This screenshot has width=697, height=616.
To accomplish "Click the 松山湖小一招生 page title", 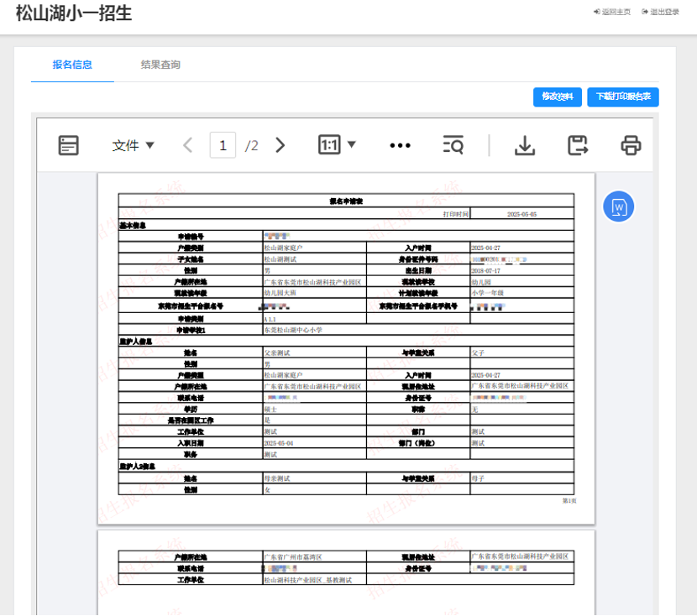I will click(74, 14).
